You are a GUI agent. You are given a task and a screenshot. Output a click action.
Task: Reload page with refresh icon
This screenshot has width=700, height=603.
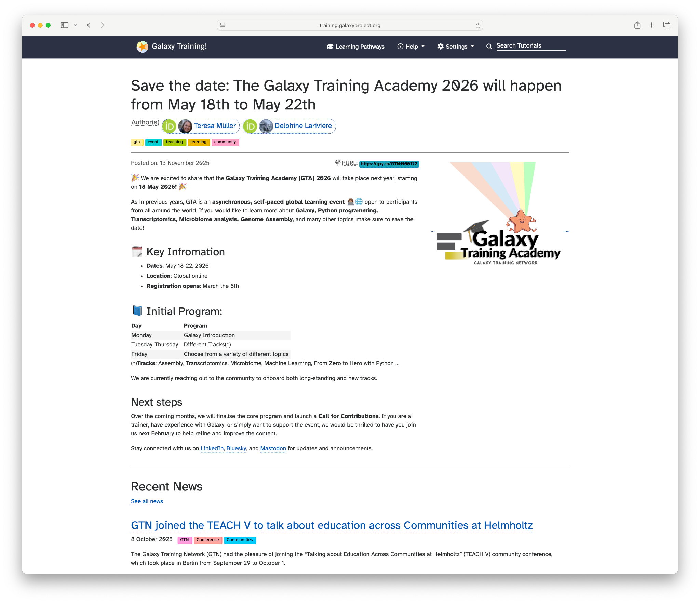(478, 26)
